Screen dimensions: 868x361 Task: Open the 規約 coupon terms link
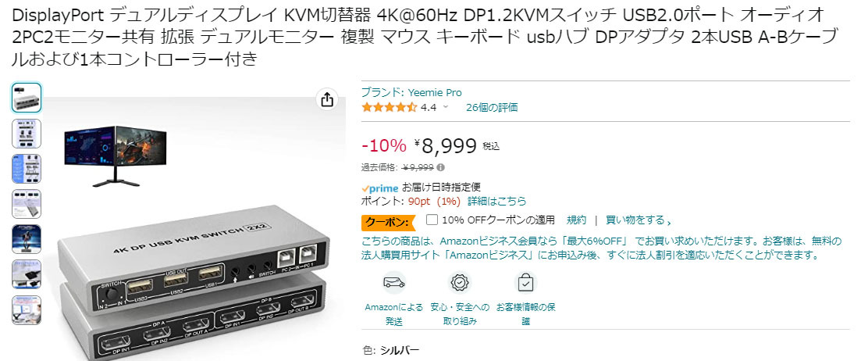[576, 220]
